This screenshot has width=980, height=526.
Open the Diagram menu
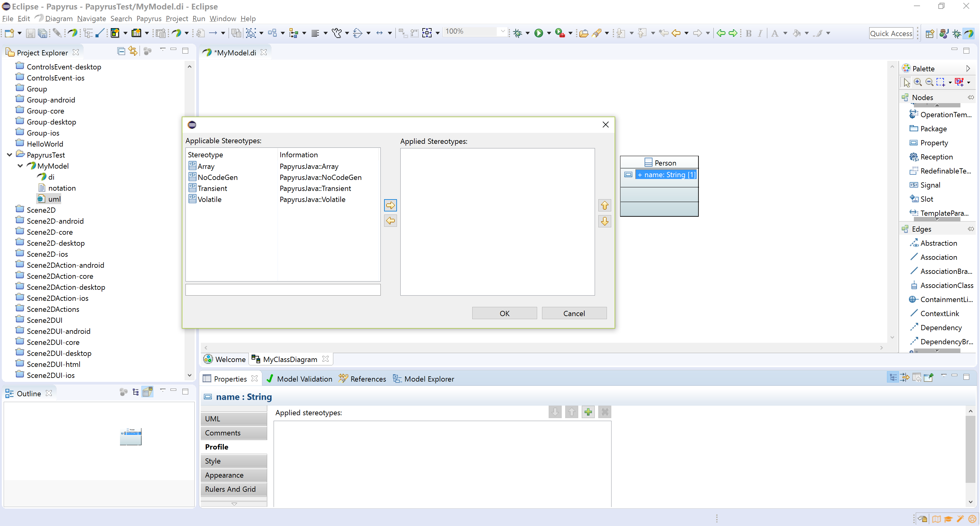[x=58, y=18]
